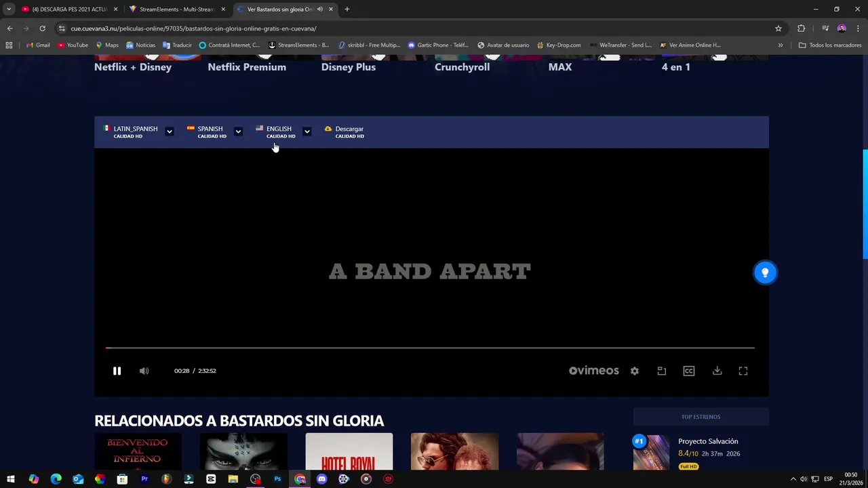Open Proyecto Salvación in top estrenos
Viewport: 868px width, 488px height.
(709, 441)
